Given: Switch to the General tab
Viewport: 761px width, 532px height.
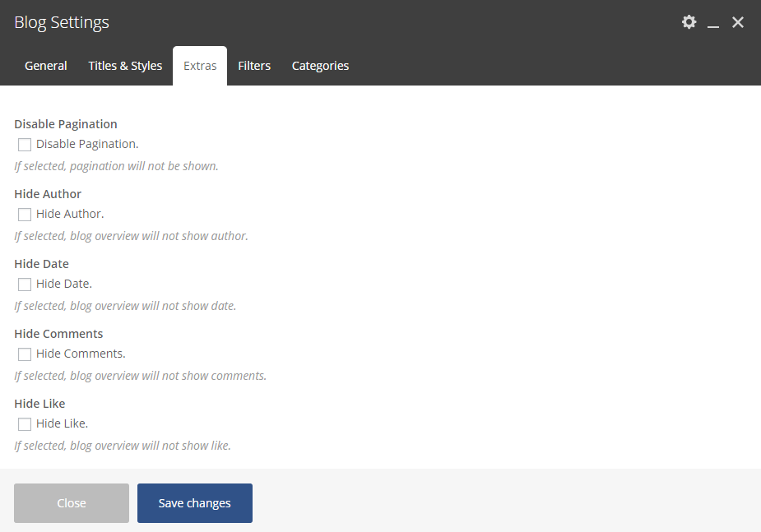Looking at the screenshot, I should click(46, 66).
